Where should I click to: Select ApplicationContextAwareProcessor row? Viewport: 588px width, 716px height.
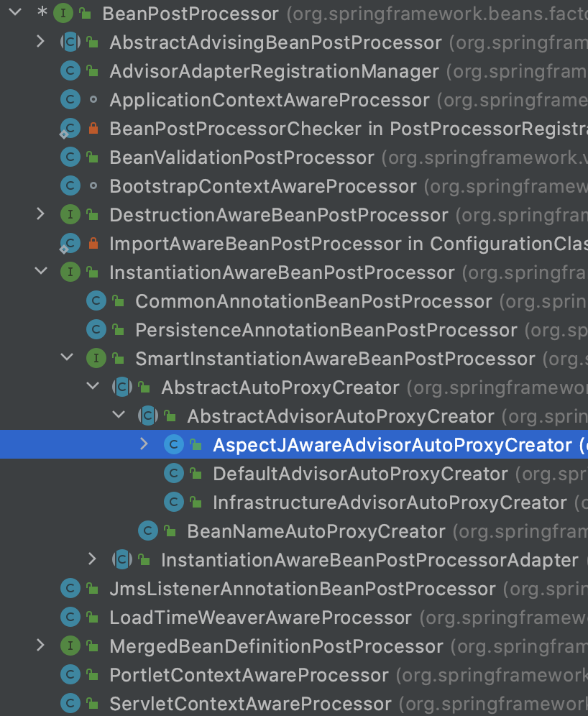tap(294, 99)
